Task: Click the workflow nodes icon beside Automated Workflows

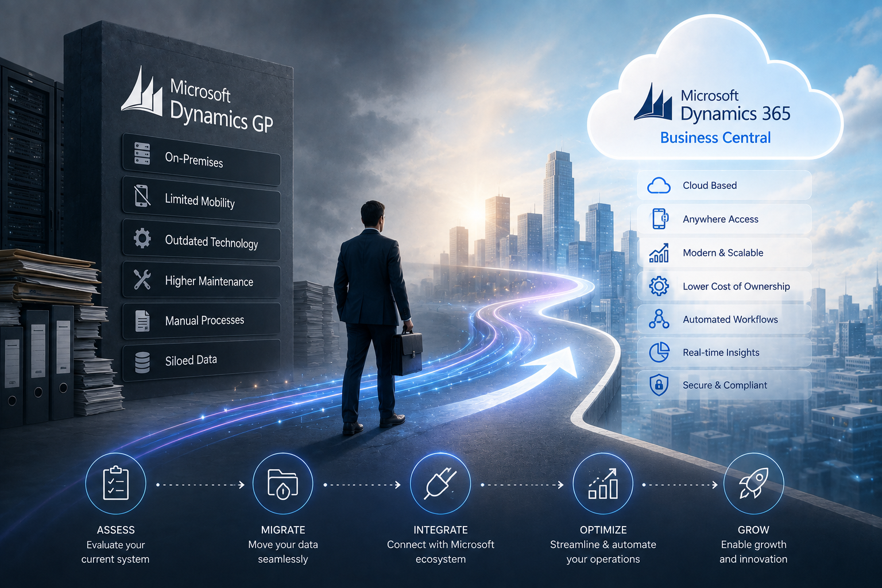Action: pos(659,319)
